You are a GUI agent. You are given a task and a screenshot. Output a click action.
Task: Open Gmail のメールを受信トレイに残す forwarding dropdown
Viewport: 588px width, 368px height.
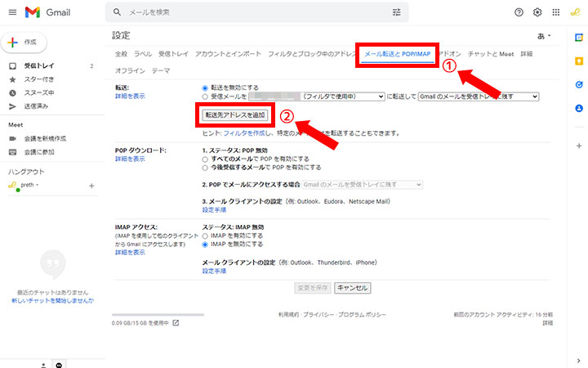[479, 96]
